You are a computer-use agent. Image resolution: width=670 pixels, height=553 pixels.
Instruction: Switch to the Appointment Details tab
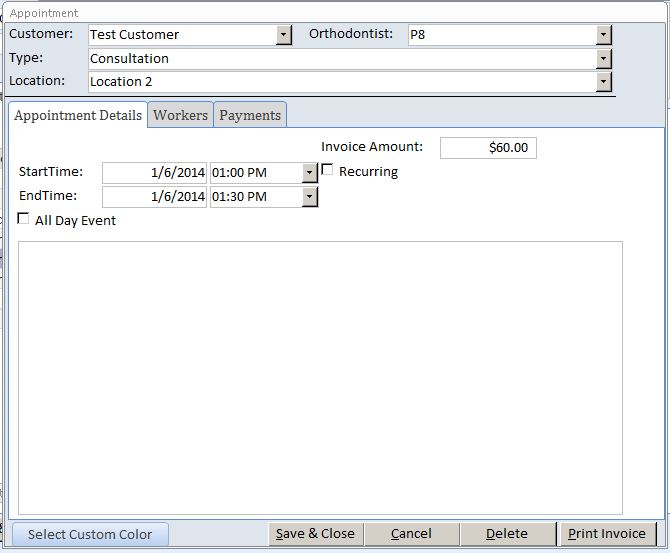(x=78, y=115)
